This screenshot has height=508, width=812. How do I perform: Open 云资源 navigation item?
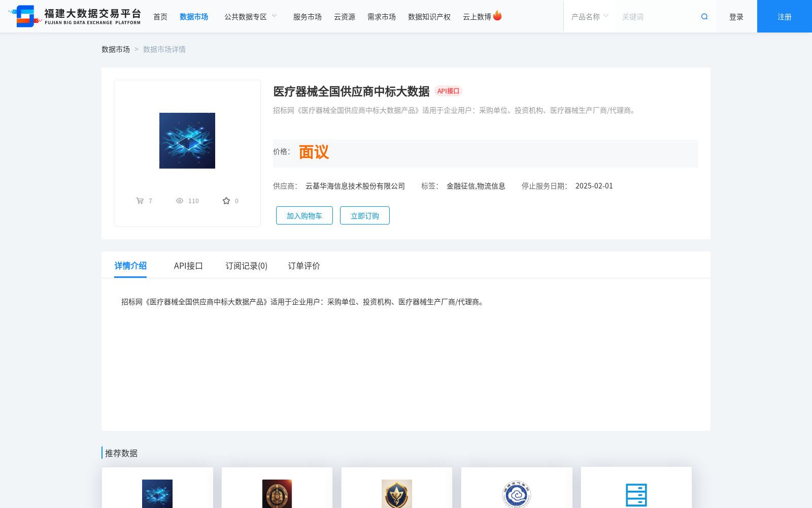click(x=345, y=17)
